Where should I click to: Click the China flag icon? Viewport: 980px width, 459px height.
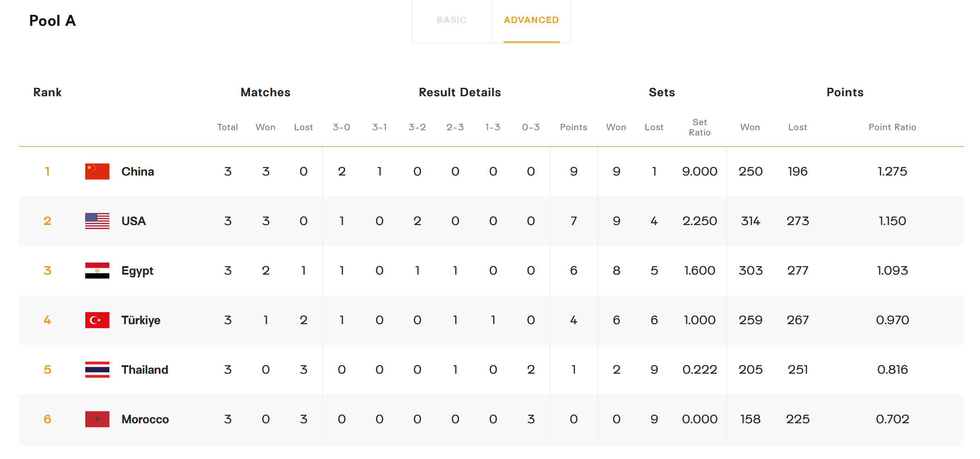click(x=97, y=171)
